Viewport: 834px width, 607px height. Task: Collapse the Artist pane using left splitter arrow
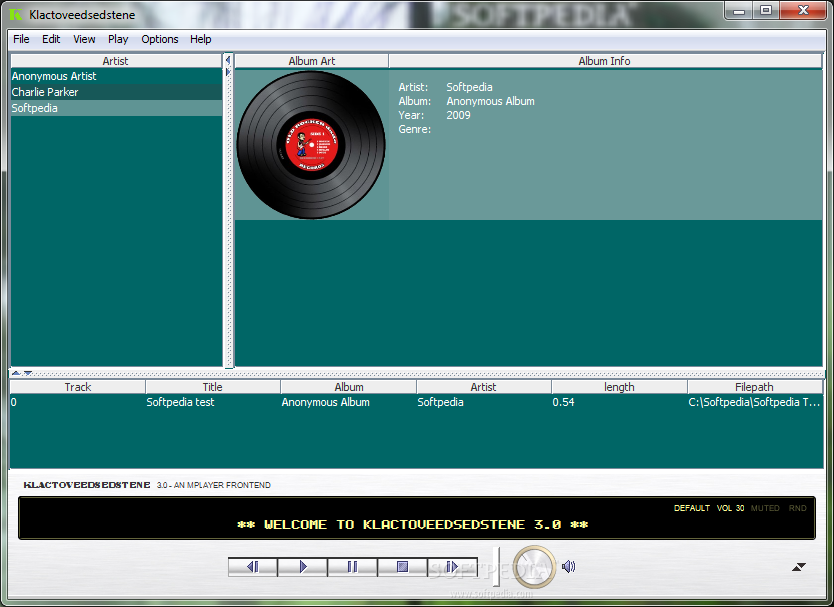pos(228,60)
